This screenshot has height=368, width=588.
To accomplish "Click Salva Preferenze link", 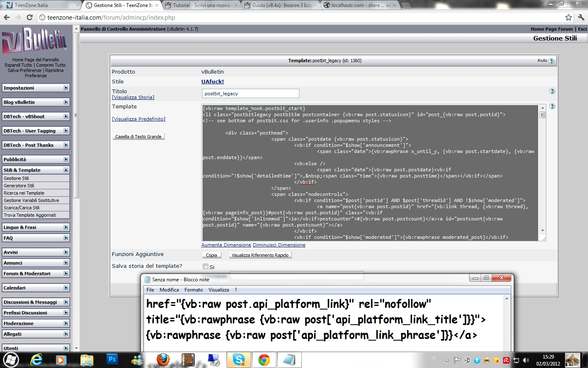I will (x=24, y=70).
